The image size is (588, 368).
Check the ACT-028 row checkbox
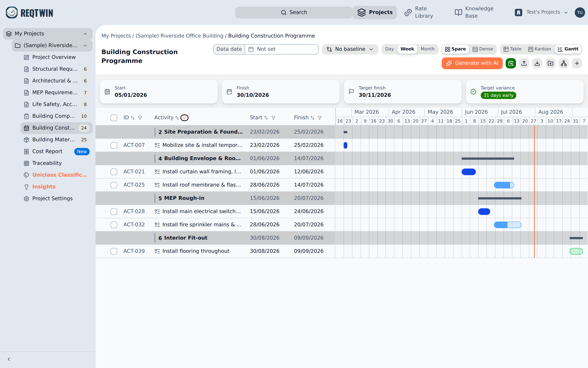pyautogui.click(x=114, y=211)
